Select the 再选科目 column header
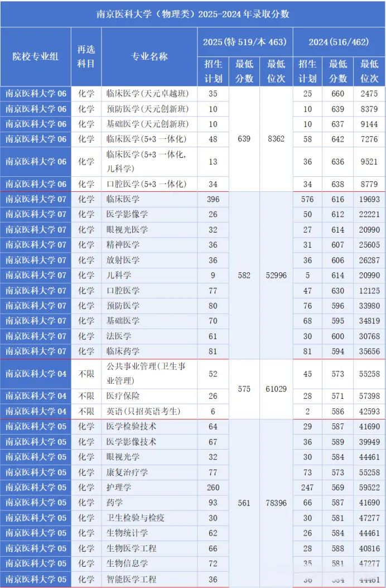This screenshot has width=386, height=588. (86, 57)
